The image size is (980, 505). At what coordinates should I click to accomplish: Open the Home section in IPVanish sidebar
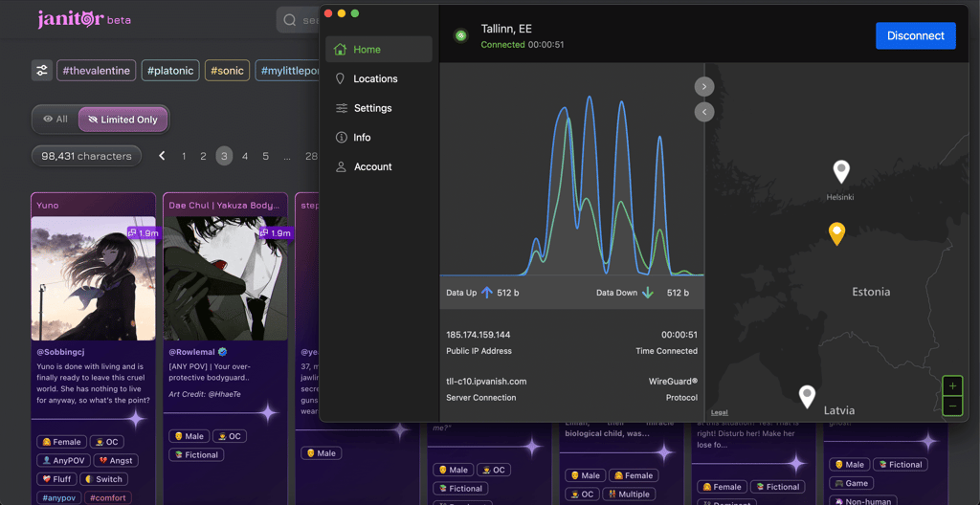tap(379, 50)
